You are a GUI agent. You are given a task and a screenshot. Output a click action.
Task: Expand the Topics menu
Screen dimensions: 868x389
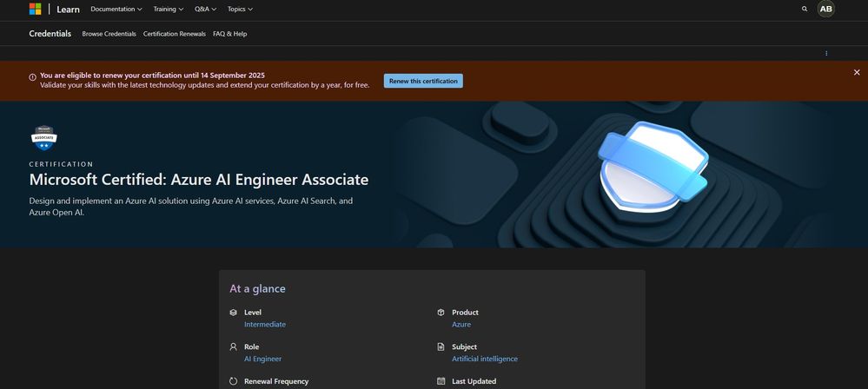pos(241,9)
